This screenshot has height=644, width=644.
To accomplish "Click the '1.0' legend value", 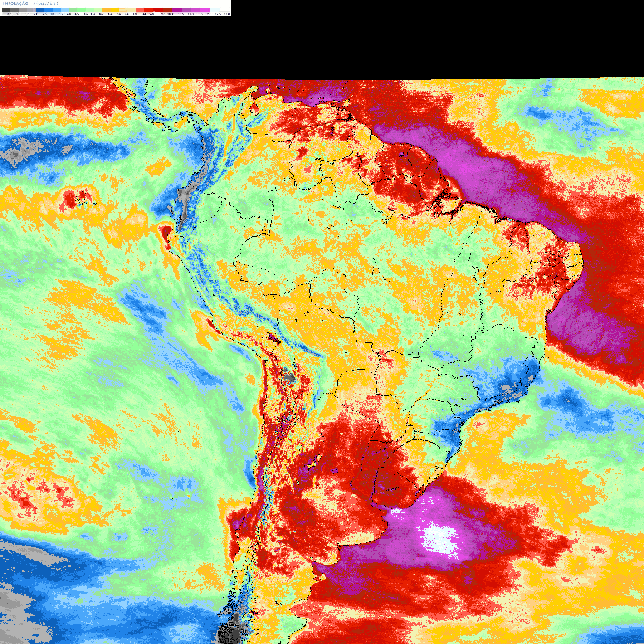I will (x=18, y=14).
